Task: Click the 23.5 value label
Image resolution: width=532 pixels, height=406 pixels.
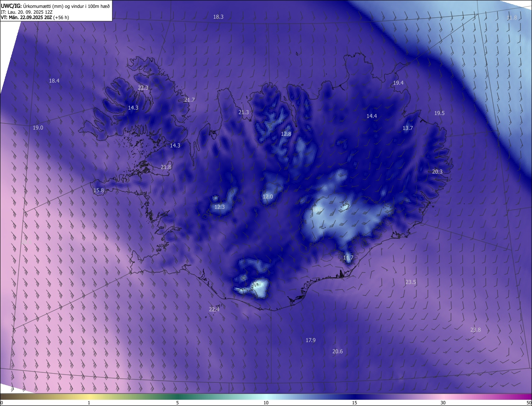Action: click(x=411, y=282)
